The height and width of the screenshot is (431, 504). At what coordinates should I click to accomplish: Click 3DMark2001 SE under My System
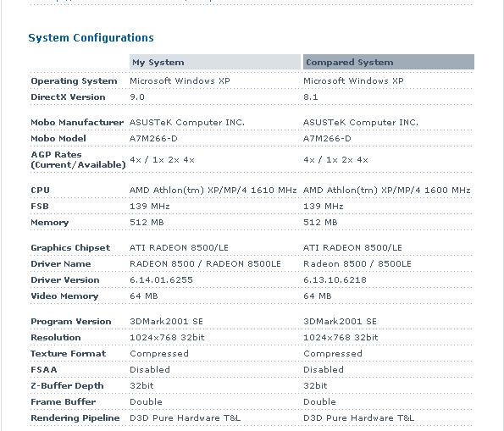pos(167,322)
